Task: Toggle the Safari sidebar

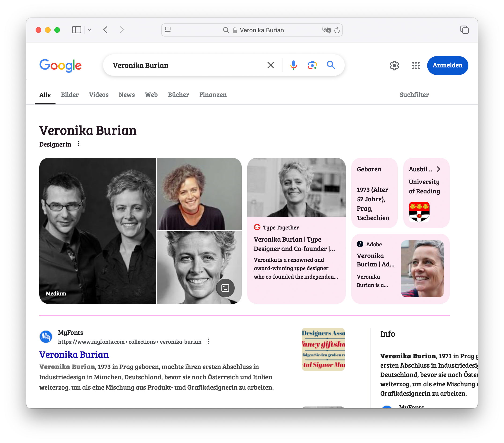Action: click(76, 30)
